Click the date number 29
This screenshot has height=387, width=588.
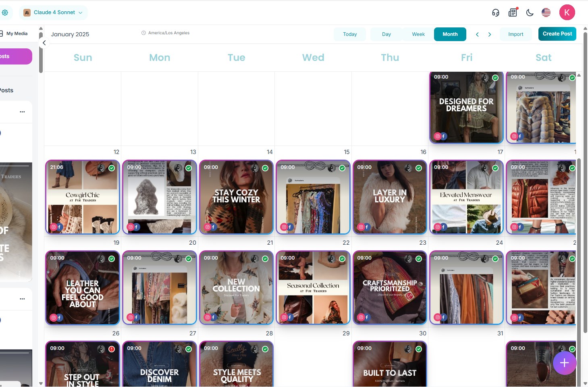tap(346, 333)
